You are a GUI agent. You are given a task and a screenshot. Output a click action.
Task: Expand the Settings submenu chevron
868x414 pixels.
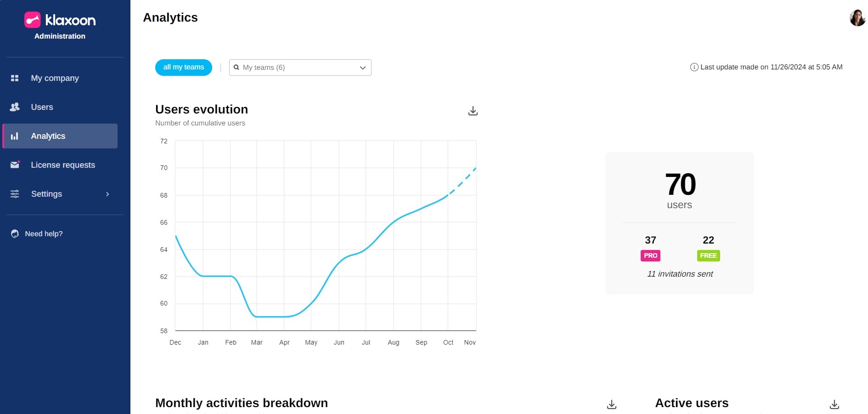[107, 194]
